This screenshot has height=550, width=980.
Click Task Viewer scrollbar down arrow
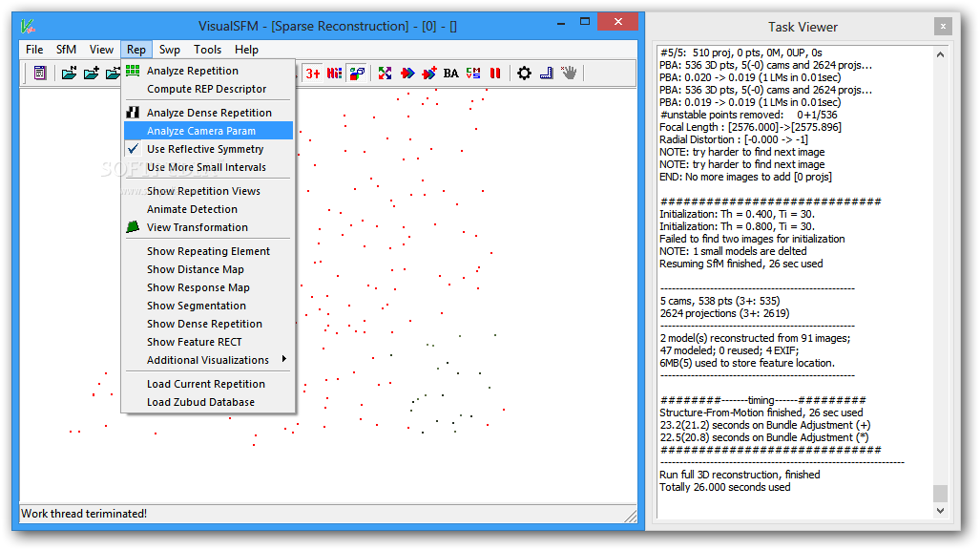click(x=940, y=511)
